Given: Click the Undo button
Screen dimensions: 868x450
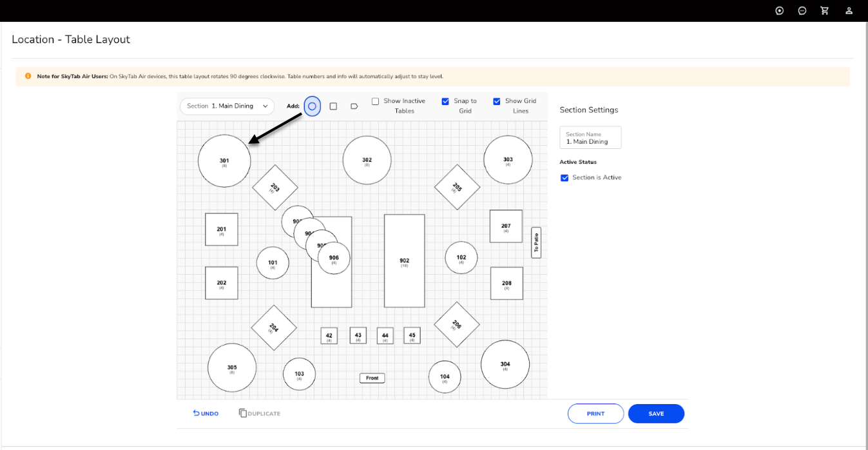Looking at the screenshot, I should coord(206,413).
